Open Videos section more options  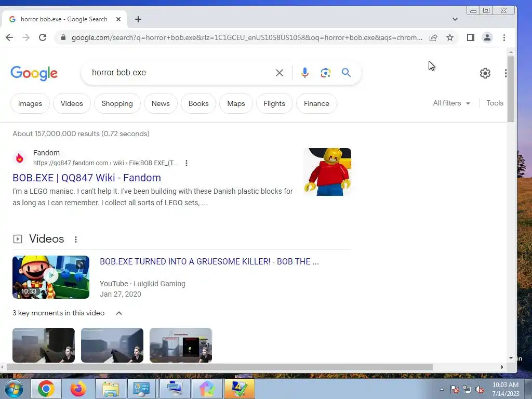click(76, 240)
